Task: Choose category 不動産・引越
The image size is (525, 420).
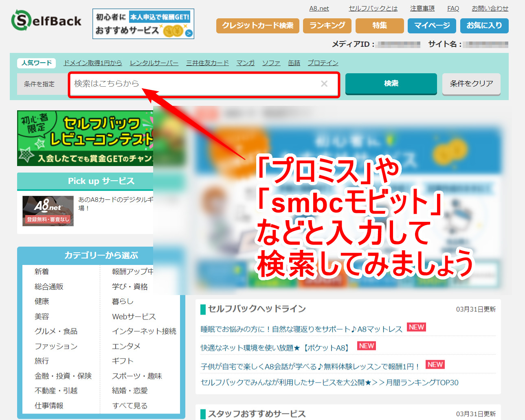Action: coord(56,391)
